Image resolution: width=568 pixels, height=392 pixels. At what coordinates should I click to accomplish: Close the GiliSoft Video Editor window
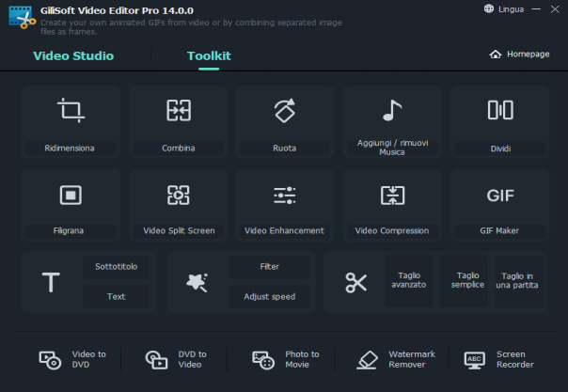pyautogui.click(x=555, y=9)
